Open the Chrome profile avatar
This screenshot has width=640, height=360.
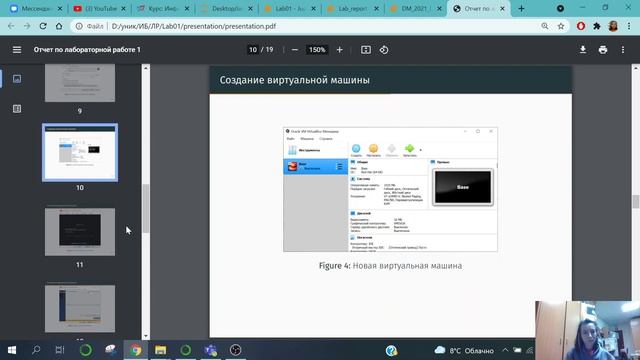tap(613, 26)
